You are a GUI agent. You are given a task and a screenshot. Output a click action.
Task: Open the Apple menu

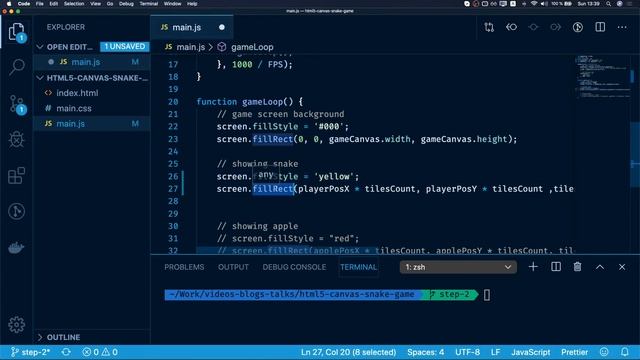9,4
